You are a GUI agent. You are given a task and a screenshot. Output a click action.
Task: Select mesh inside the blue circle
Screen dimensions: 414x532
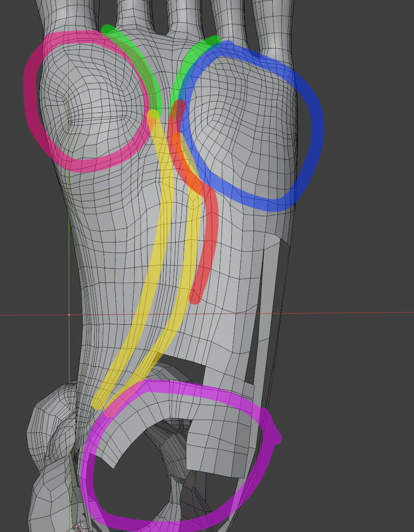tap(249, 129)
